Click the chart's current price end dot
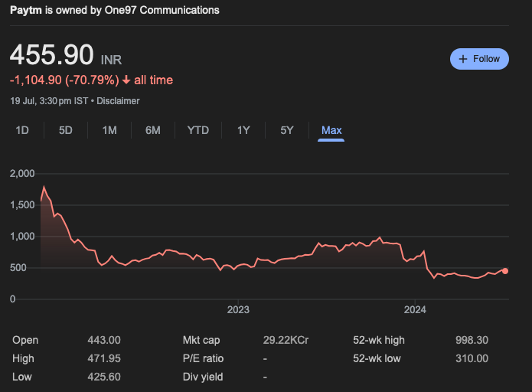The height and width of the screenshot is (392, 532). 505,270
